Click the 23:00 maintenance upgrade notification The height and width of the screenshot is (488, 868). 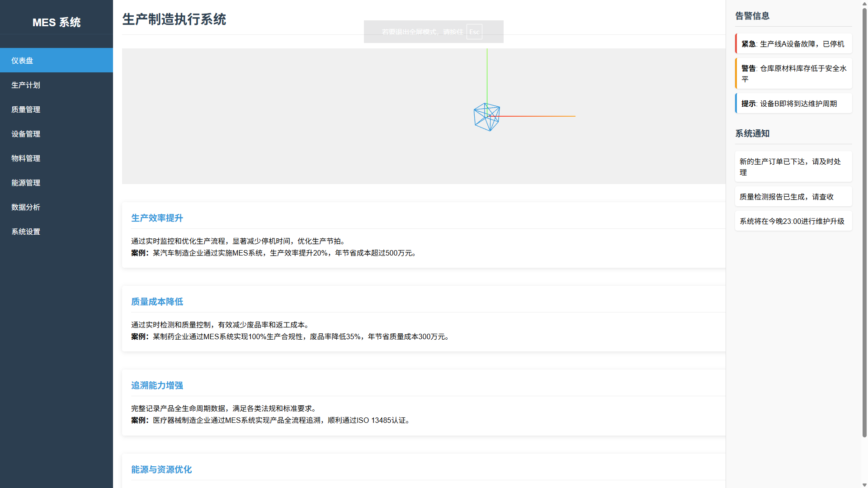pyautogui.click(x=793, y=221)
